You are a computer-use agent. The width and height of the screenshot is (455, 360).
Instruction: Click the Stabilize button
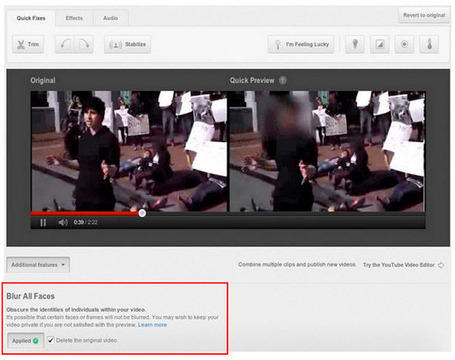pyautogui.click(x=127, y=44)
